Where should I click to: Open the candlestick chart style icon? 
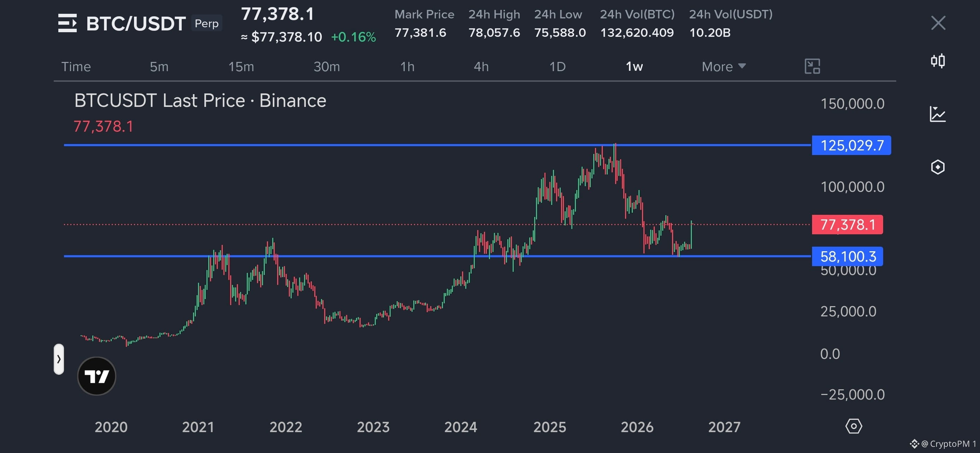tap(938, 61)
